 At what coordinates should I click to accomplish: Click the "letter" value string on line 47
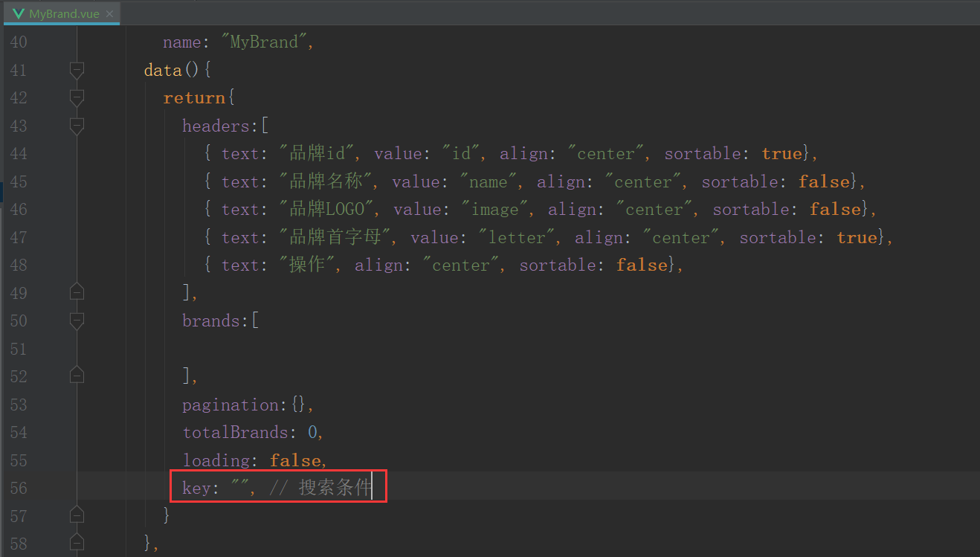[x=516, y=237]
